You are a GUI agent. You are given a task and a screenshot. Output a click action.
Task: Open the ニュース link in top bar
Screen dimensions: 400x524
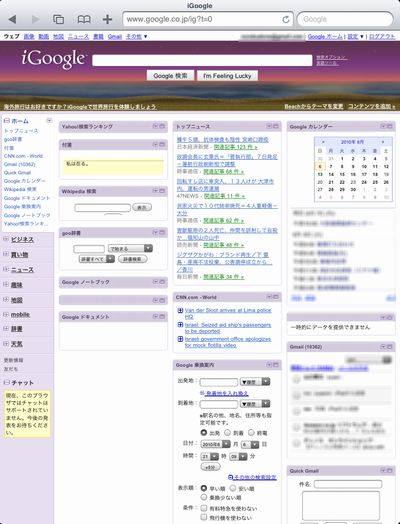(79, 36)
